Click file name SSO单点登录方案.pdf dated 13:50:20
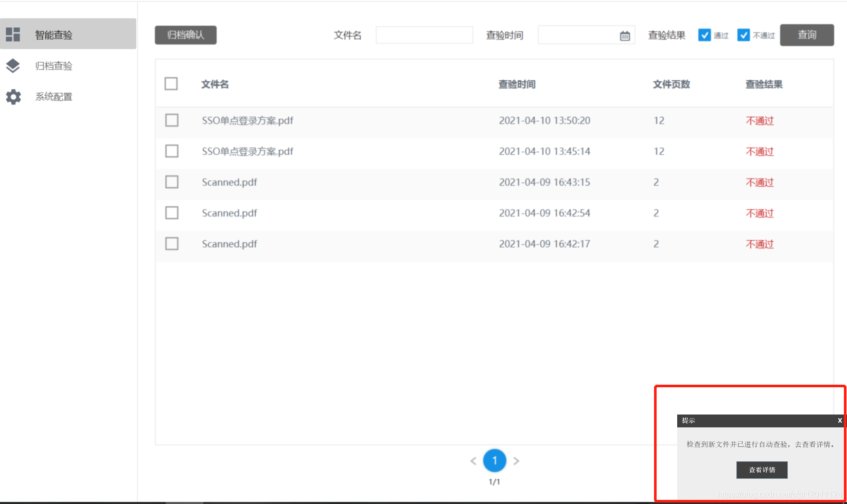847x504 pixels. (x=248, y=121)
